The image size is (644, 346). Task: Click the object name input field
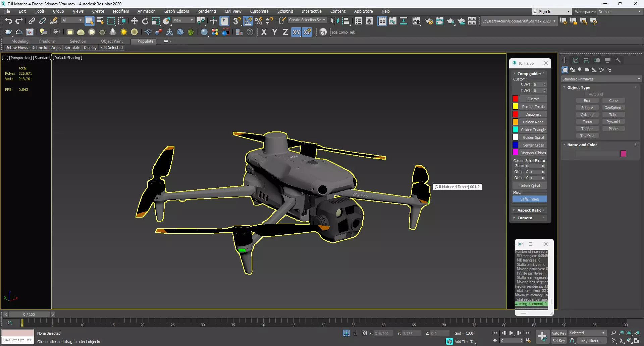(597, 154)
